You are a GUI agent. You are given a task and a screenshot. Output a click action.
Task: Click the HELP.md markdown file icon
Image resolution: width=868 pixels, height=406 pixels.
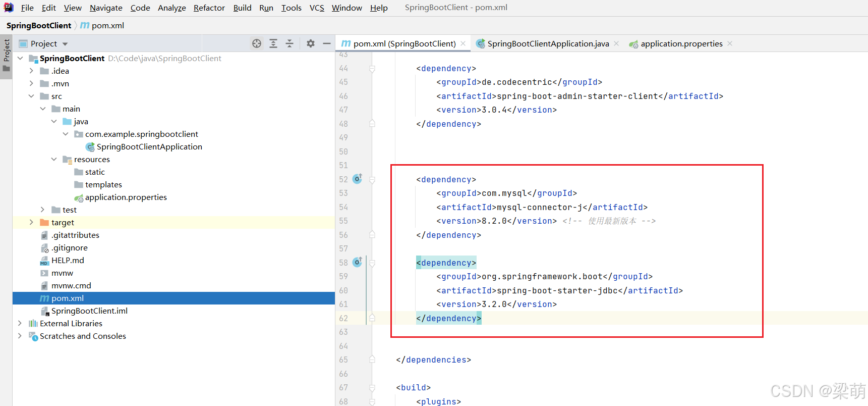44,261
